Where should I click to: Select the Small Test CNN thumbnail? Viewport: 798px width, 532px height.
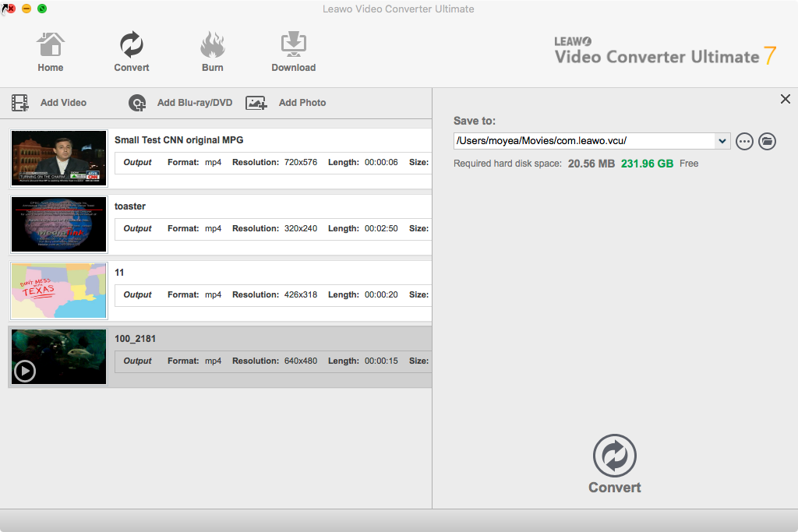click(58, 158)
